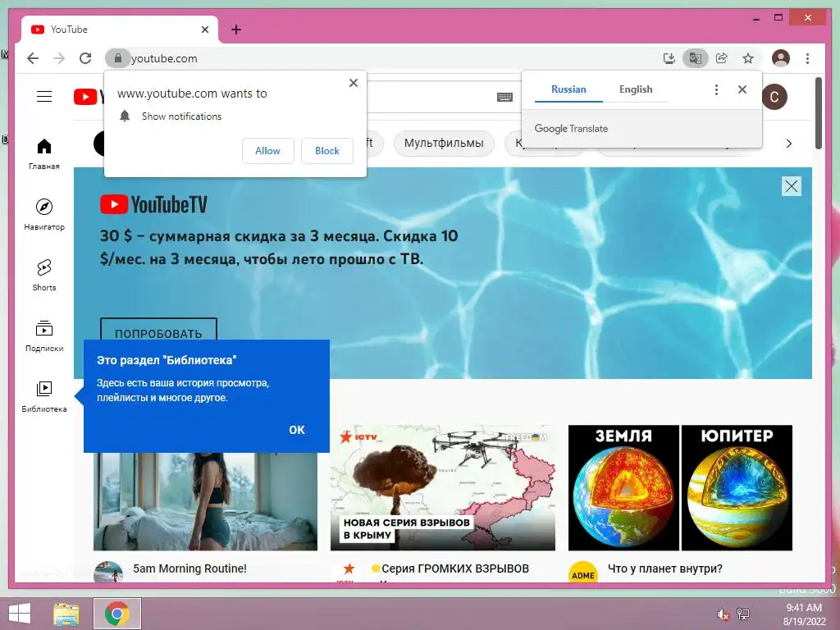Open Подписки subscriptions section
Screen dimensions: 840x630
(x=44, y=336)
